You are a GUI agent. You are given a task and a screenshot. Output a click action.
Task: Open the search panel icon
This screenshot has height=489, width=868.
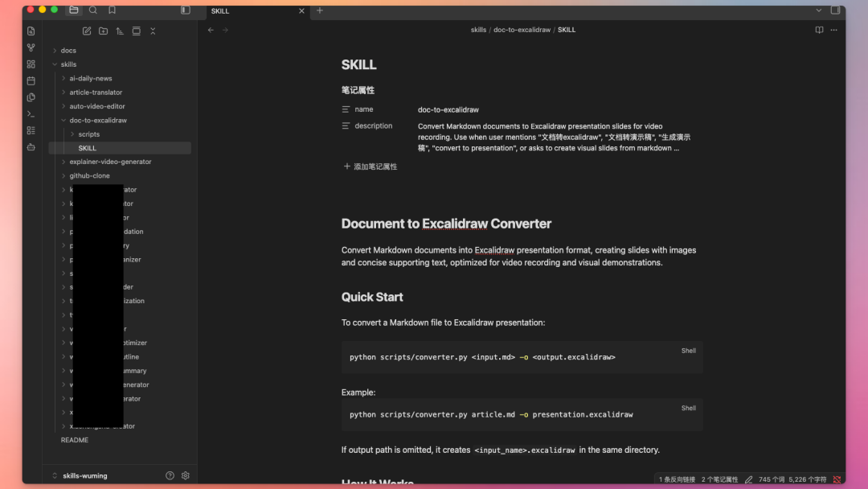pyautogui.click(x=93, y=10)
